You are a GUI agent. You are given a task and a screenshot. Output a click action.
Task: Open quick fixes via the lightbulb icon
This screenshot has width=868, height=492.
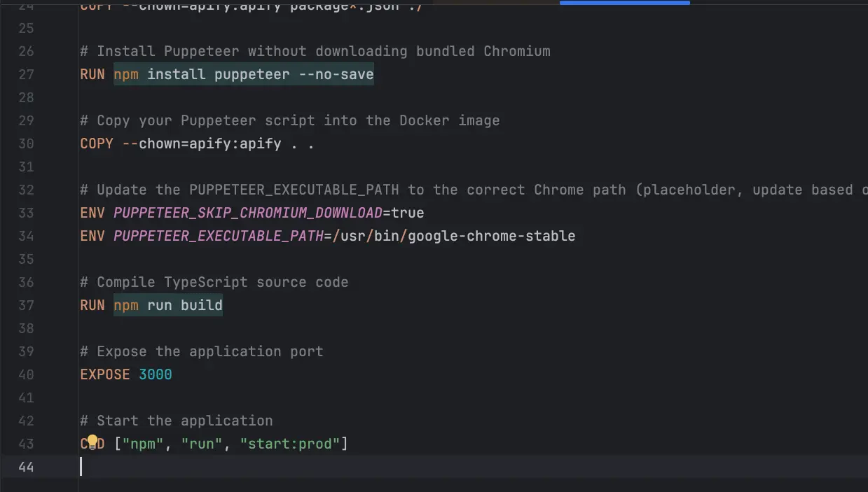pyautogui.click(x=92, y=443)
